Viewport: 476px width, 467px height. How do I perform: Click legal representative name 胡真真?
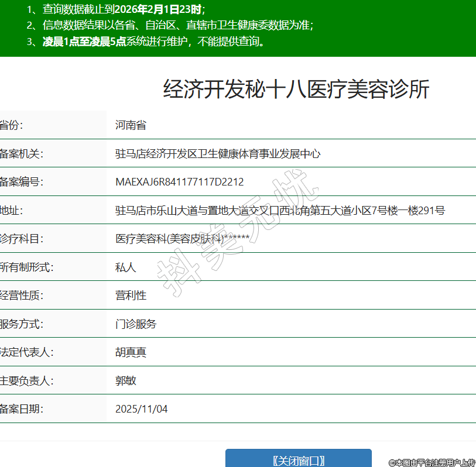coord(131,352)
